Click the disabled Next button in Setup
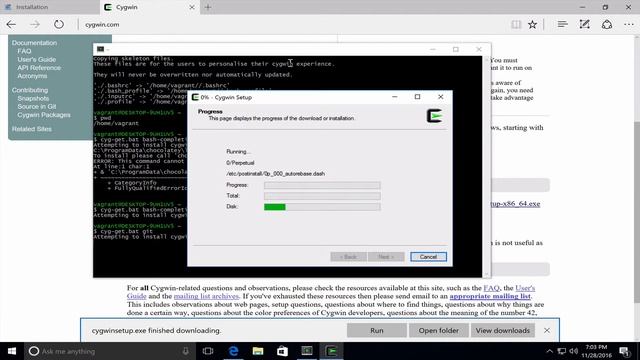640x360 pixels. [386, 257]
